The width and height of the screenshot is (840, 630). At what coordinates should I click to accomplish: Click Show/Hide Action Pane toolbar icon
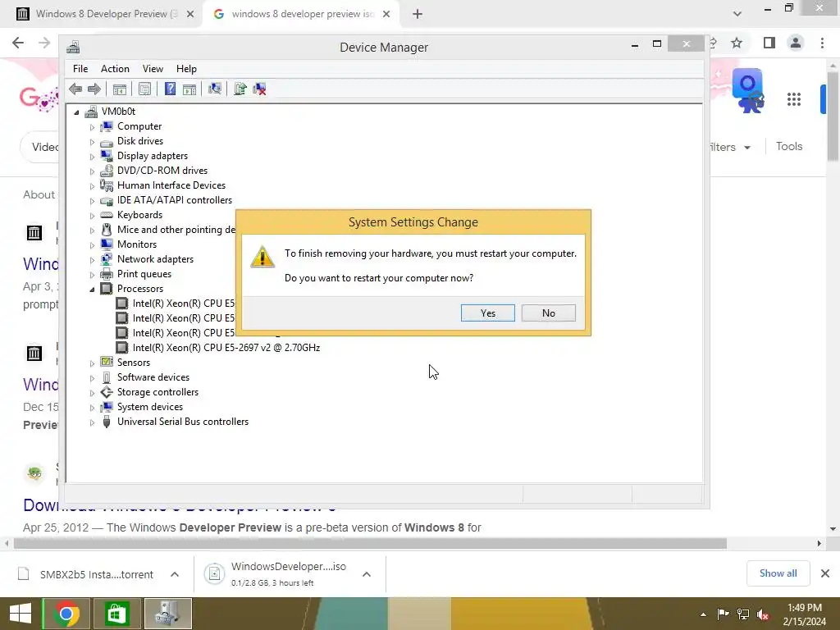pos(189,89)
